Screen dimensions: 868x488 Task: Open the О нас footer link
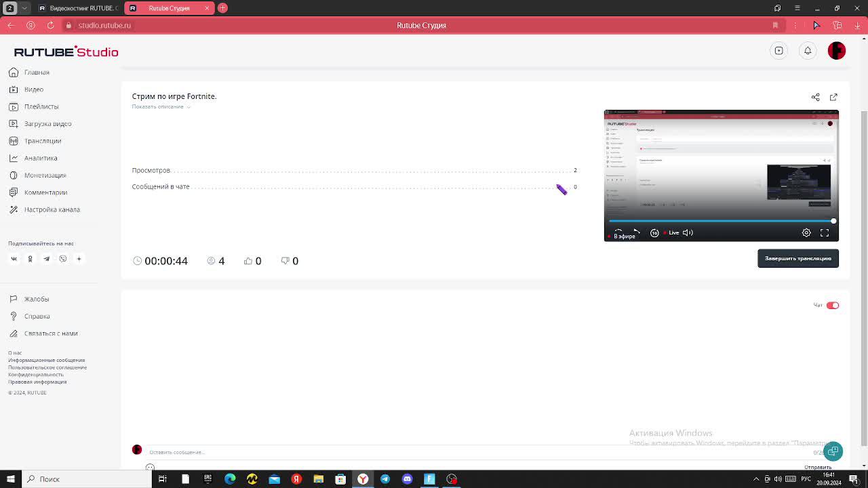coord(15,353)
